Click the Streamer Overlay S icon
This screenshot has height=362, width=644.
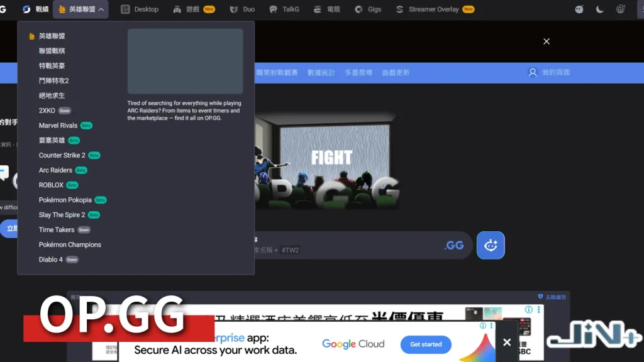399,9
